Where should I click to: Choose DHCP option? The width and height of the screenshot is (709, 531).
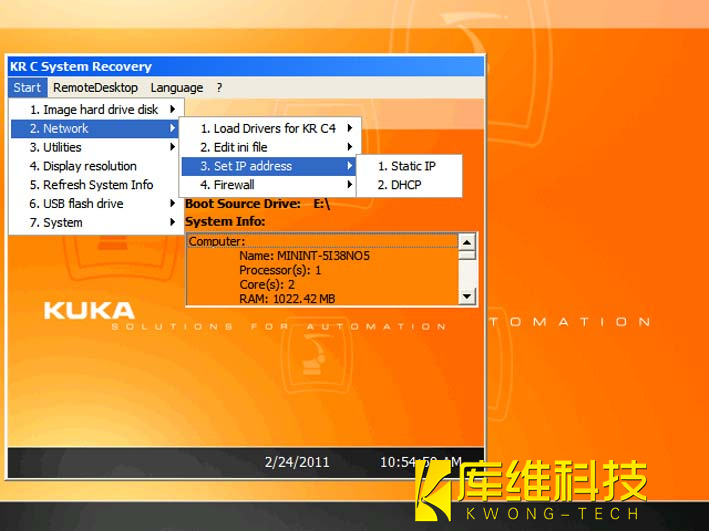399,185
